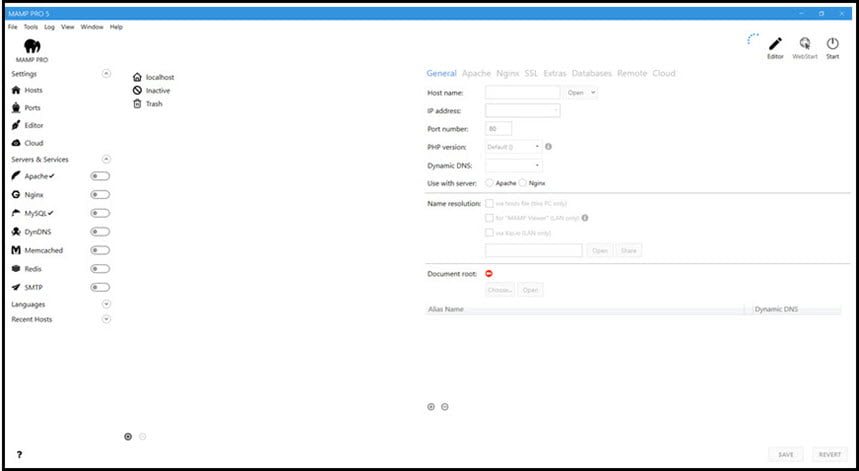859x471 pixels.
Task: Click the SAVE button
Action: [x=785, y=454]
